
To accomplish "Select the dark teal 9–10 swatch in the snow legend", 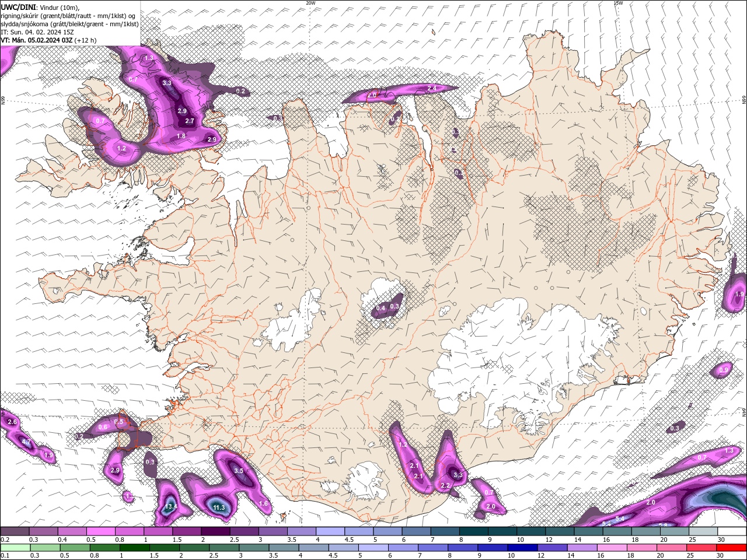I will pos(502,531).
